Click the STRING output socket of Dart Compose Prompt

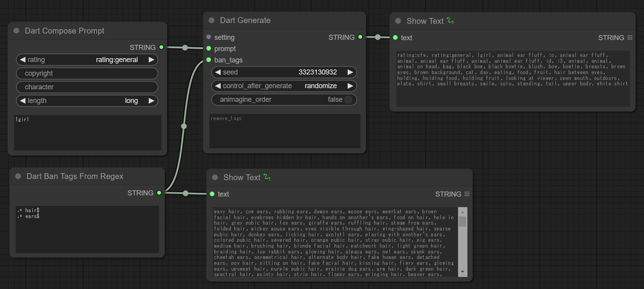pos(162,47)
